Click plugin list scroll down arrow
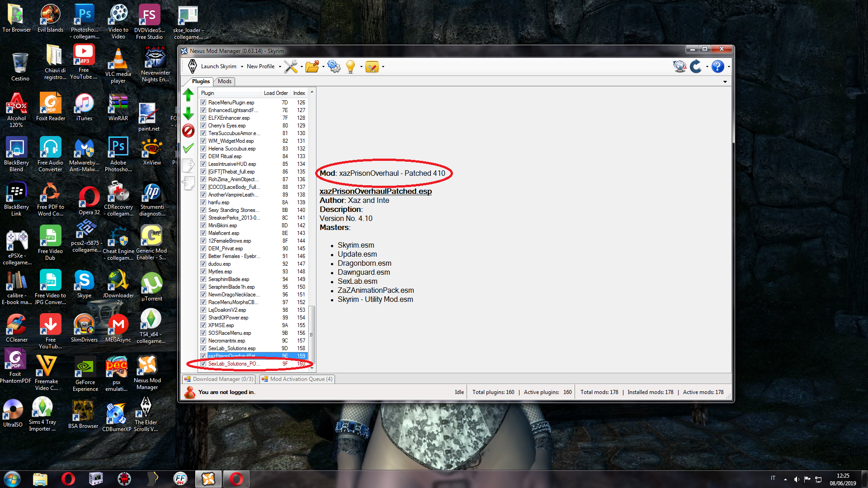The width and height of the screenshot is (868, 488). pyautogui.click(x=311, y=367)
